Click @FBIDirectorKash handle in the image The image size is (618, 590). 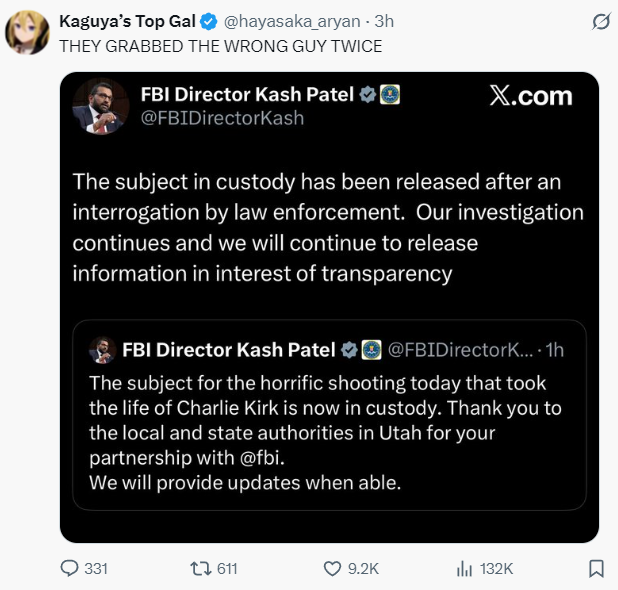222,118
